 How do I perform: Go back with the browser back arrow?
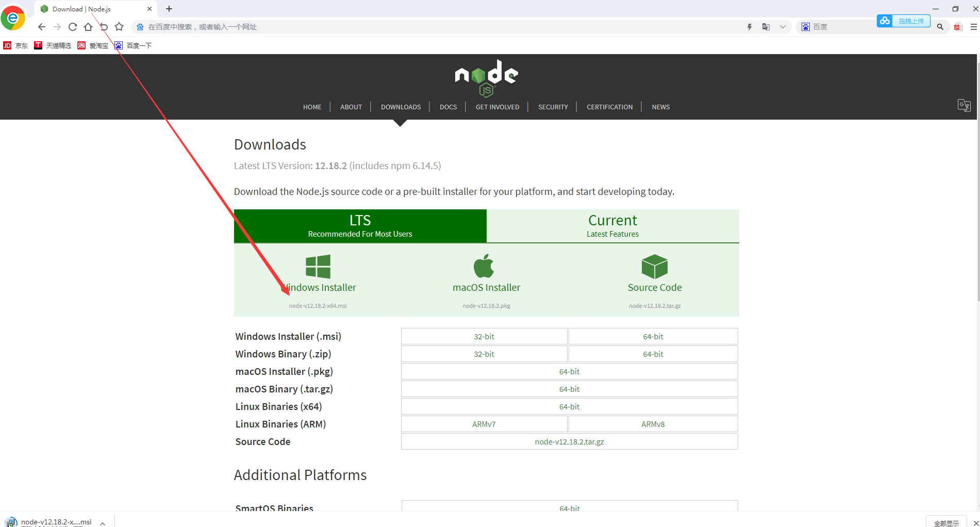[42, 27]
